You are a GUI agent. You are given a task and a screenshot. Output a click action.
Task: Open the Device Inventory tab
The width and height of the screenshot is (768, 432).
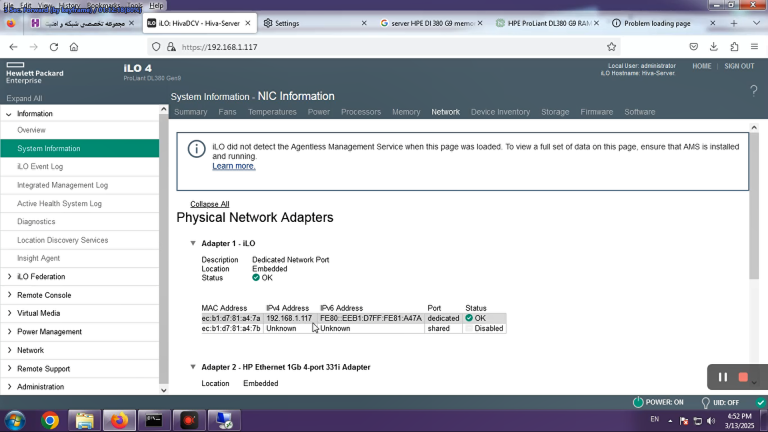tap(500, 112)
